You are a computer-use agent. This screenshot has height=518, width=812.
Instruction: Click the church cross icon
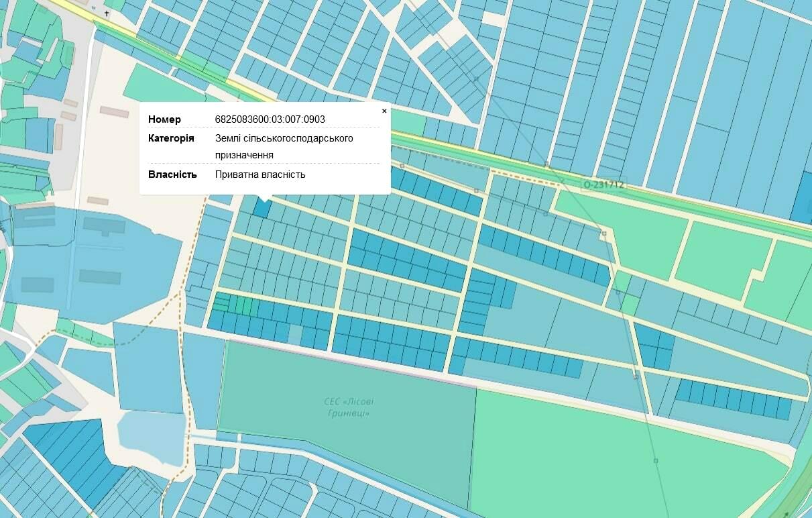pos(106,13)
